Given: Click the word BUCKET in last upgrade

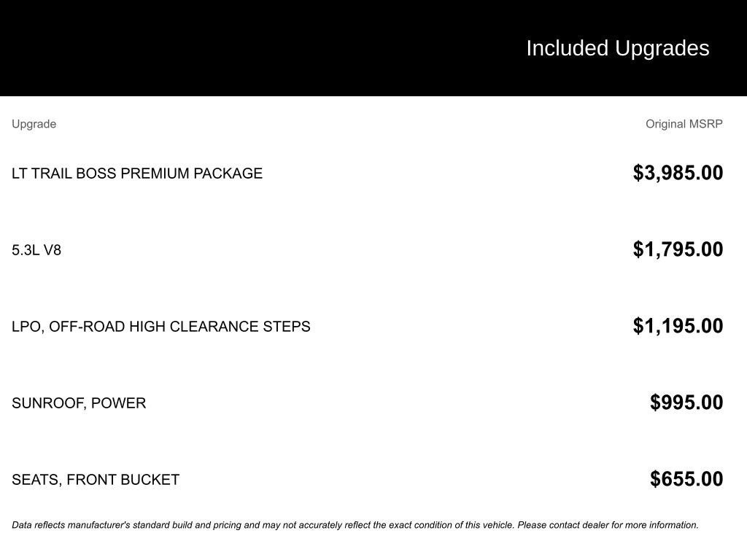Looking at the screenshot, I should (150, 480).
